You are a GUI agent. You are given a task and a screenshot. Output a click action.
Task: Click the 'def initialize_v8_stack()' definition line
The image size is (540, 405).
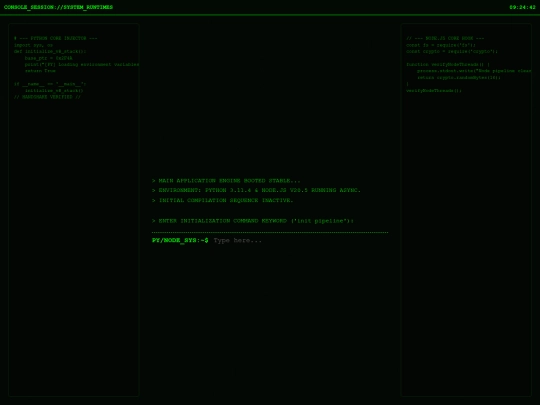[x=50, y=51]
